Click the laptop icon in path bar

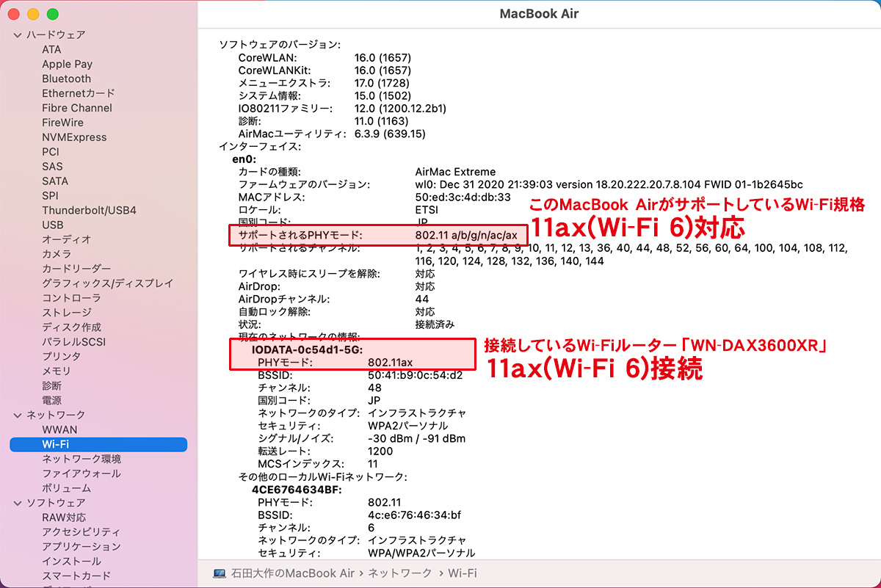pyautogui.click(x=219, y=573)
